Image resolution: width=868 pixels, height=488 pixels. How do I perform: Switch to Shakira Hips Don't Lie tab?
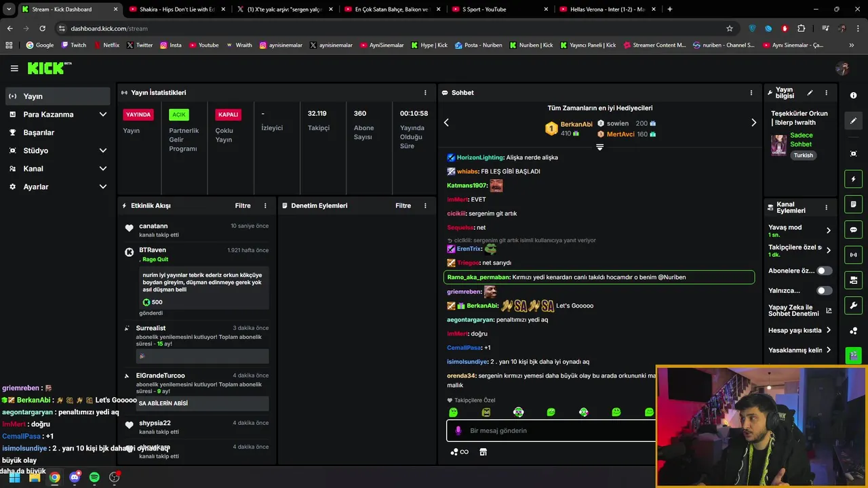[x=177, y=9]
